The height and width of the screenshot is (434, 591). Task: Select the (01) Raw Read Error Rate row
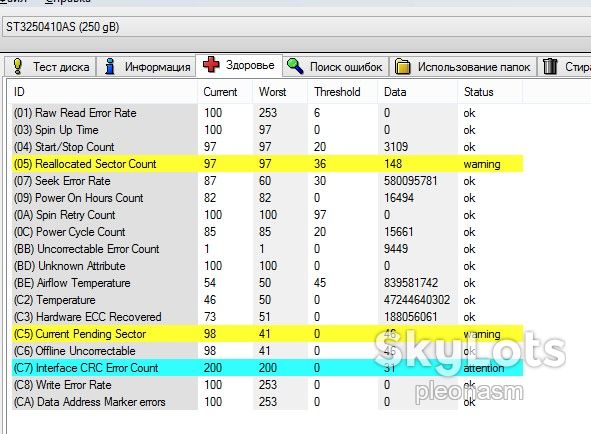(268, 113)
